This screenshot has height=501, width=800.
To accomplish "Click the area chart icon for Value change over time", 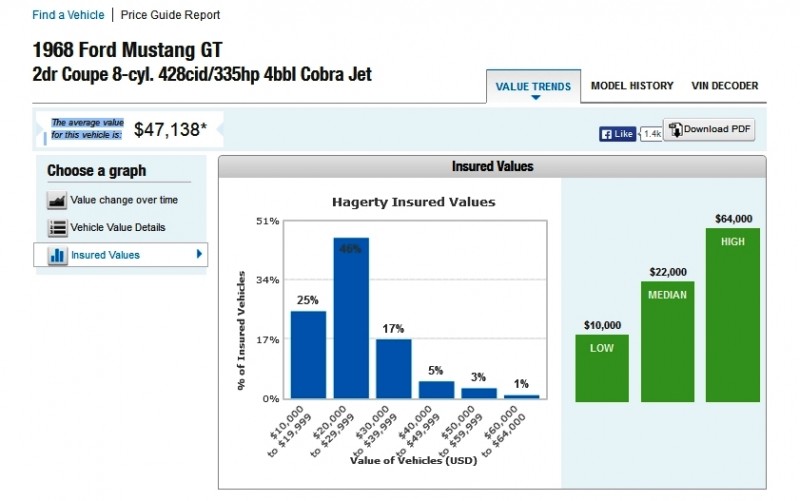I will tap(57, 200).
